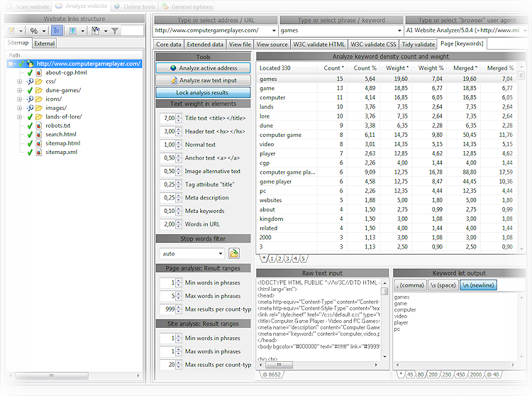Viewport: 532px width, 396px height.
Task: Select the 'computer game' keyword row
Action: tap(387, 135)
